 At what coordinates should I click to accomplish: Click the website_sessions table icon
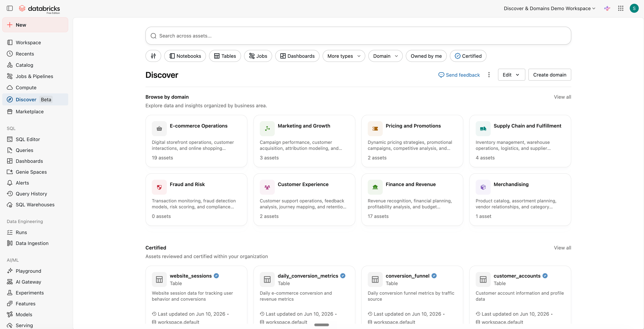pyautogui.click(x=159, y=279)
